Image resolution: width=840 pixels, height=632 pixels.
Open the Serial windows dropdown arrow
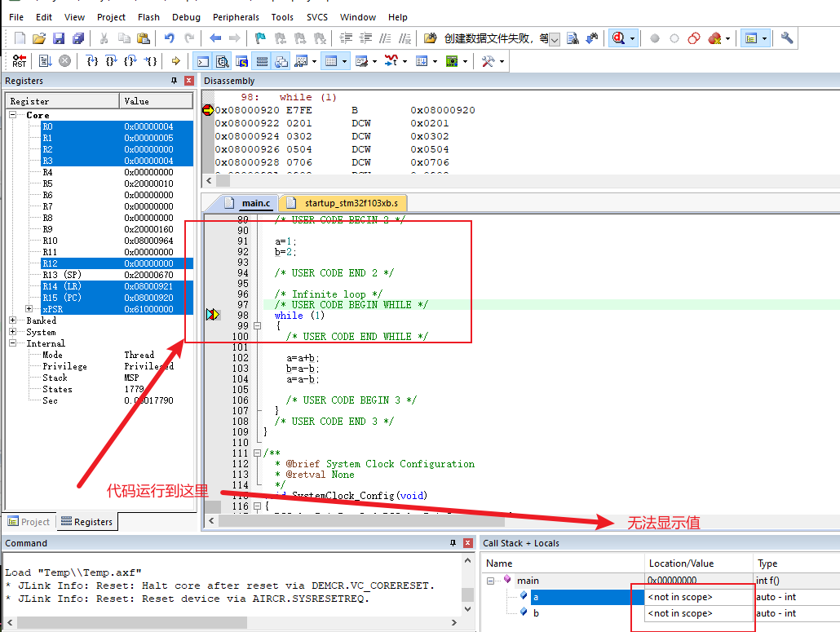374,62
